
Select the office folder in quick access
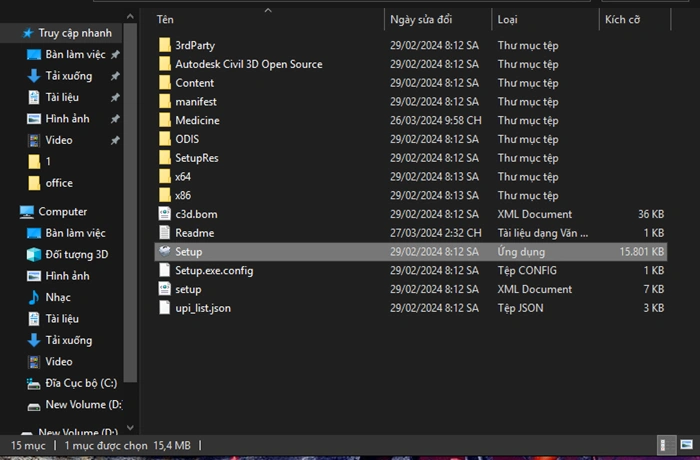pos(59,183)
